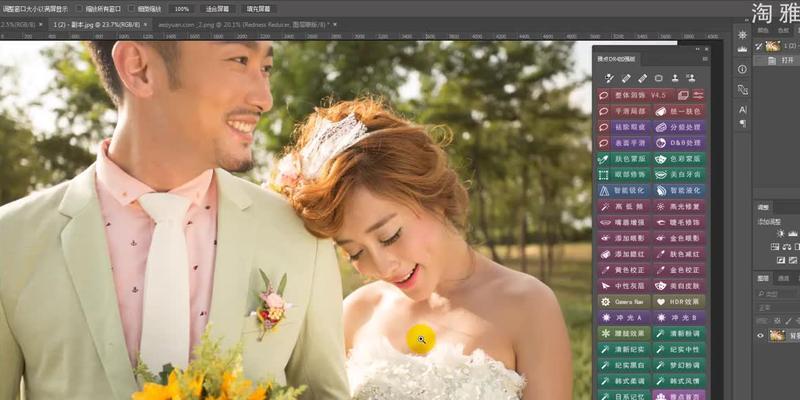Viewport: 800px width, 400px height.
Task: Enable 细微缩放 scrubby zoom checkbox
Action: click(x=132, y=9)
